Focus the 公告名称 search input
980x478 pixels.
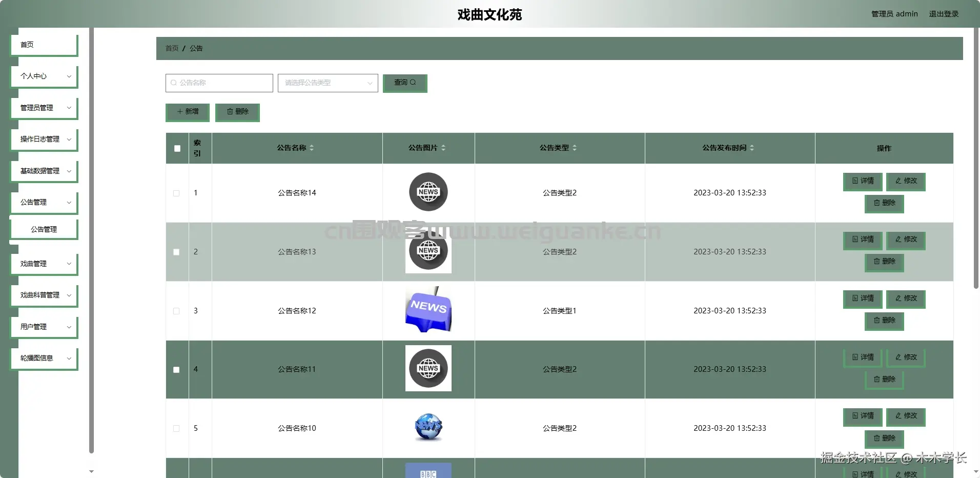point(219,83)
